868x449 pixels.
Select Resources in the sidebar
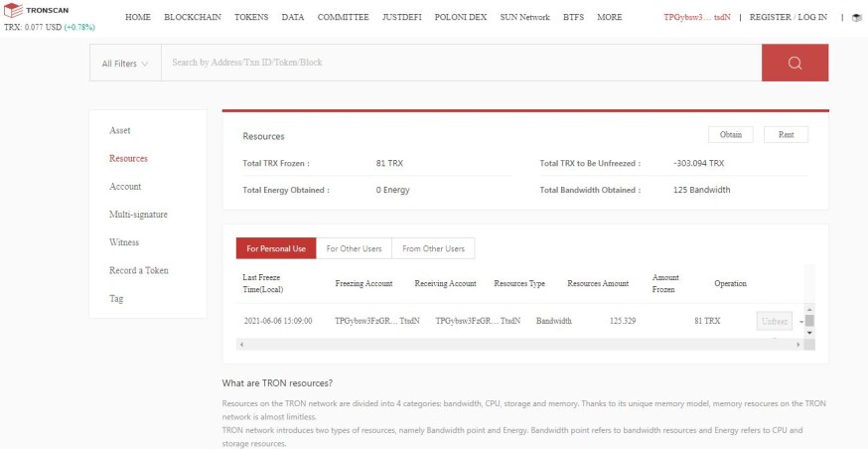(128, 158)
